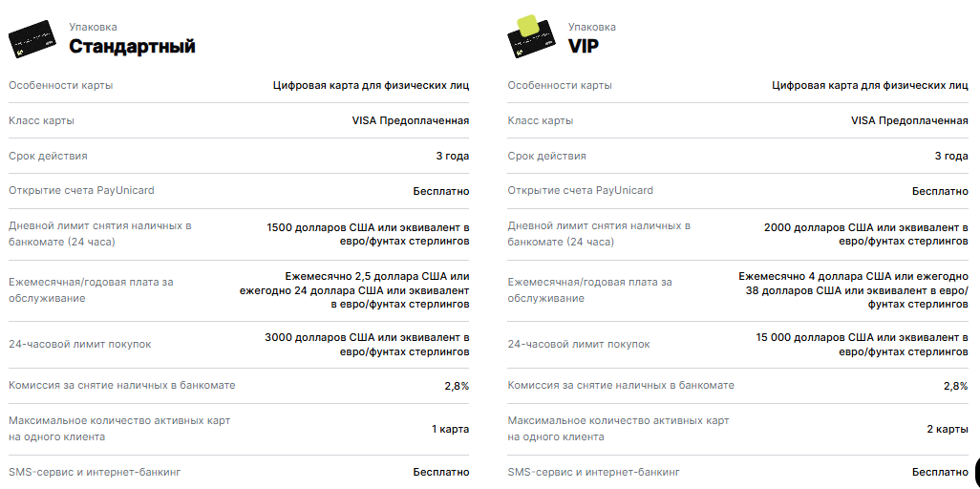Click Standard 'Класс карты' VISA Предоплаченная value
This screenshot has width=980, height=489.
(x=411, y=120)
